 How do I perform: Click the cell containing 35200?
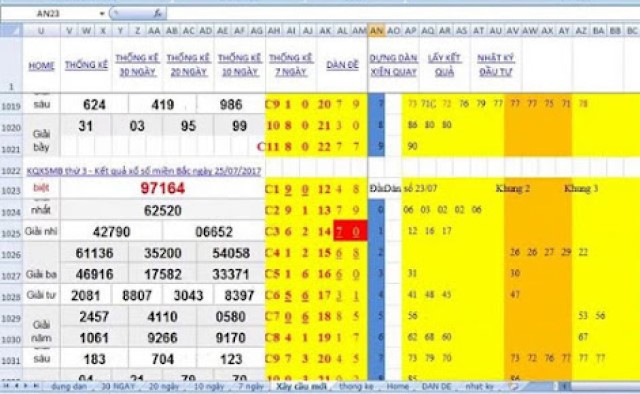tap(162, 253)
